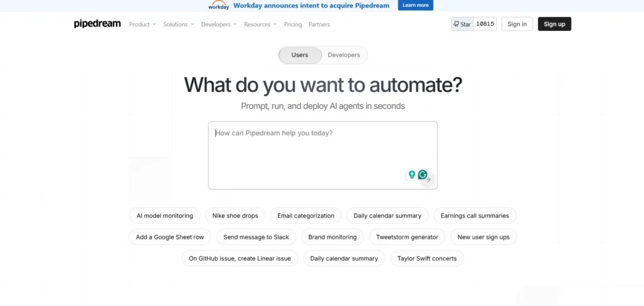Image resolution: width=644 pixels, height=306 pixels.
Task: Click the Workday logo in the banner
Action: [x=218, y=6]
